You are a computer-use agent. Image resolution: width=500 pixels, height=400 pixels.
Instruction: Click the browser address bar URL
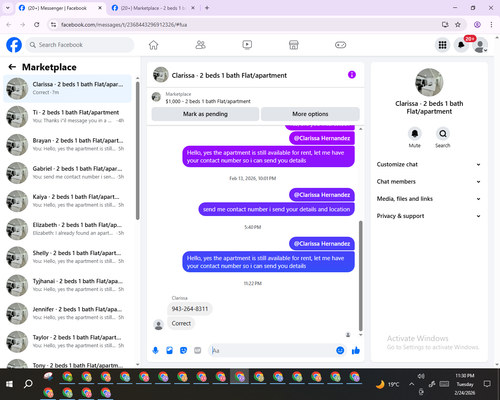click(x=124, y=25)
